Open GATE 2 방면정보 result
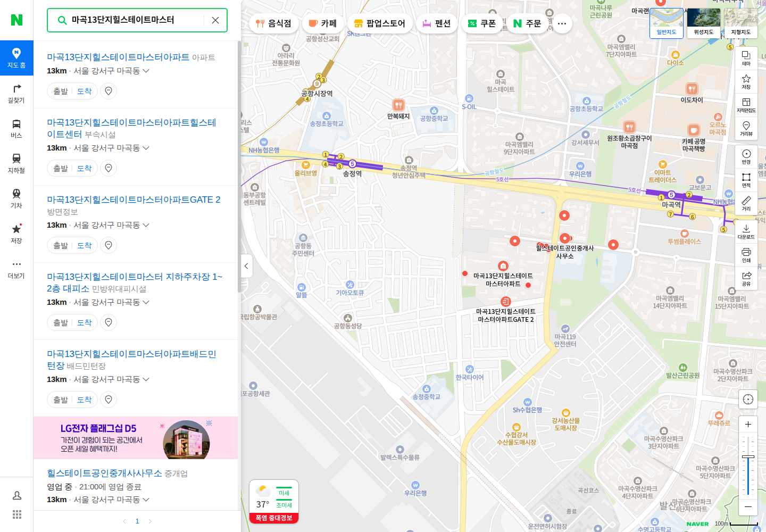 pos(134,199)
